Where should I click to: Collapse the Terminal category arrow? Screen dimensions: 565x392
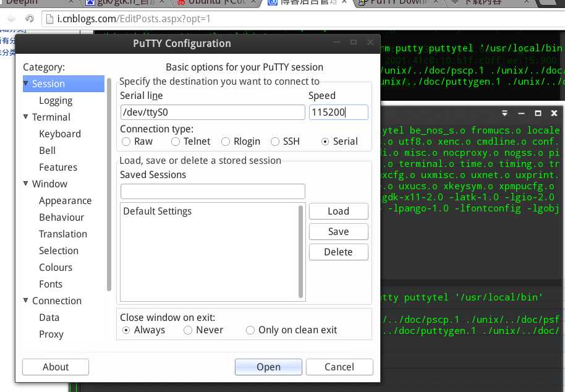coord(25,117)
